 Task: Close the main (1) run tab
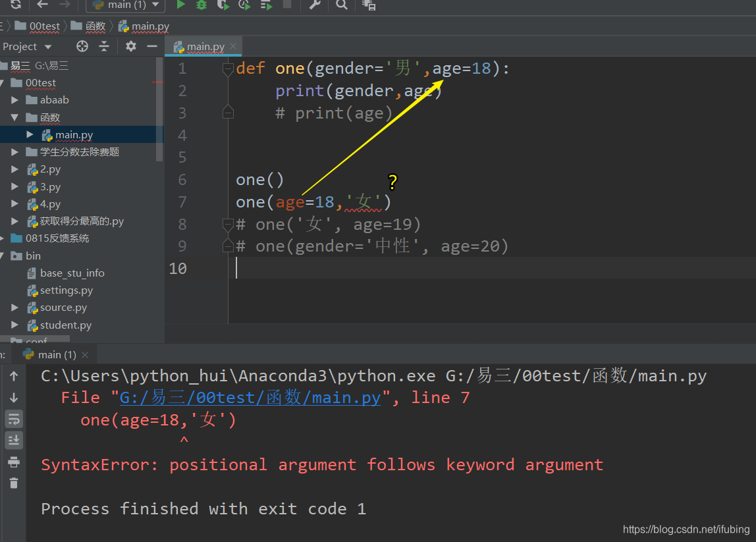[x=86, y=355]
